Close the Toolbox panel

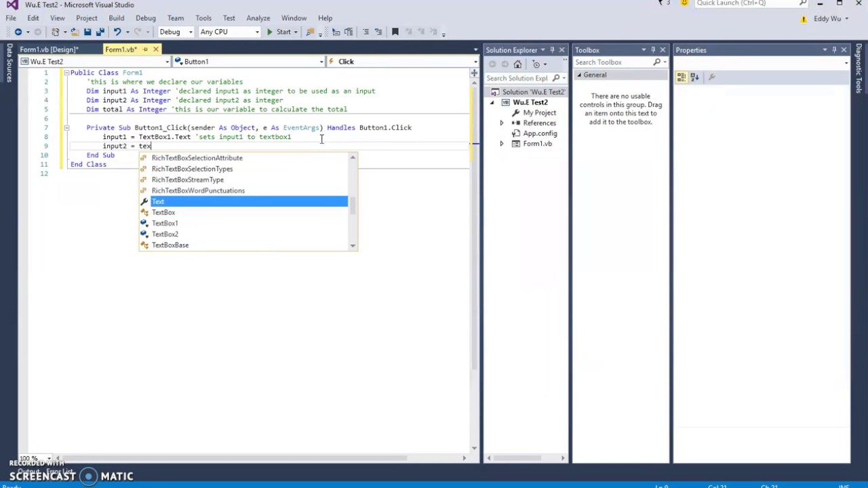click(663, 50)
